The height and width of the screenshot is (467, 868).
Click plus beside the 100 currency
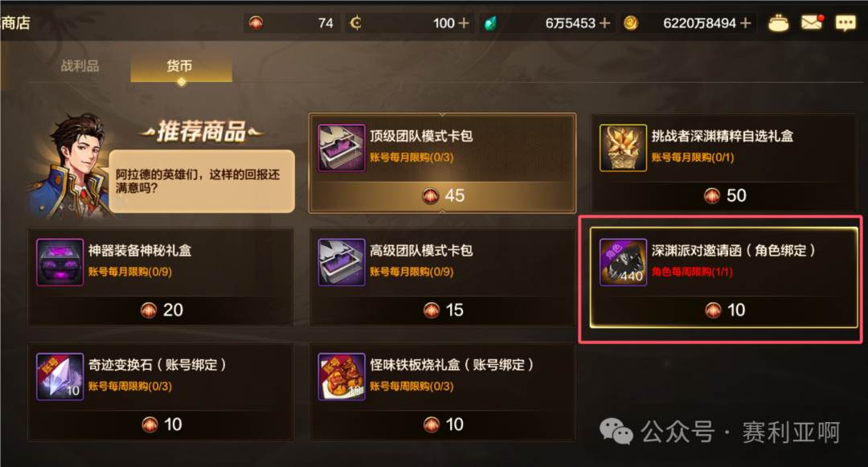tap(464, 23)
